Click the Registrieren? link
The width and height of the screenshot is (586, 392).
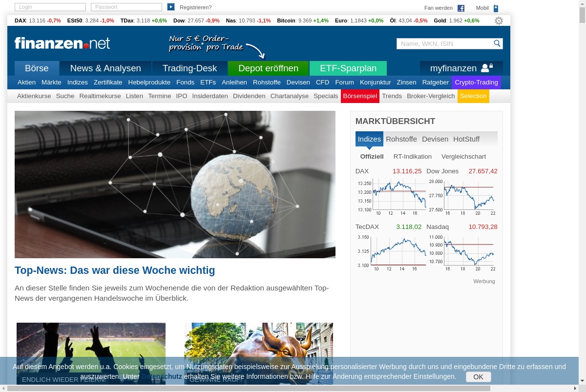[196, 7]
